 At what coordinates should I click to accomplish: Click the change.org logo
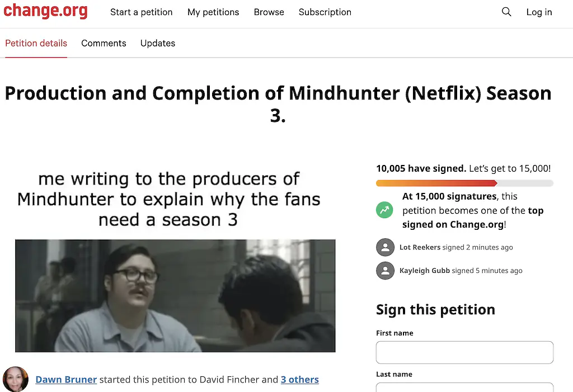click(x=45, y=12)
